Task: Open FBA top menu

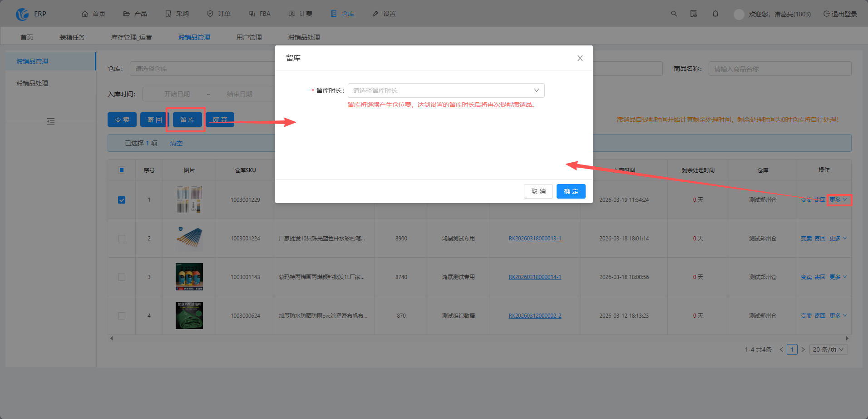Action: 260,14
